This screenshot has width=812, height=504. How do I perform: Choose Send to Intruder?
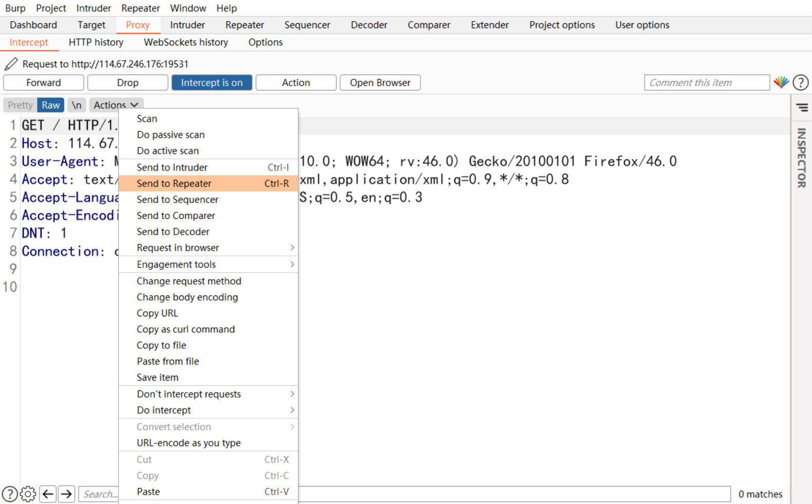[x=208, y=167]
